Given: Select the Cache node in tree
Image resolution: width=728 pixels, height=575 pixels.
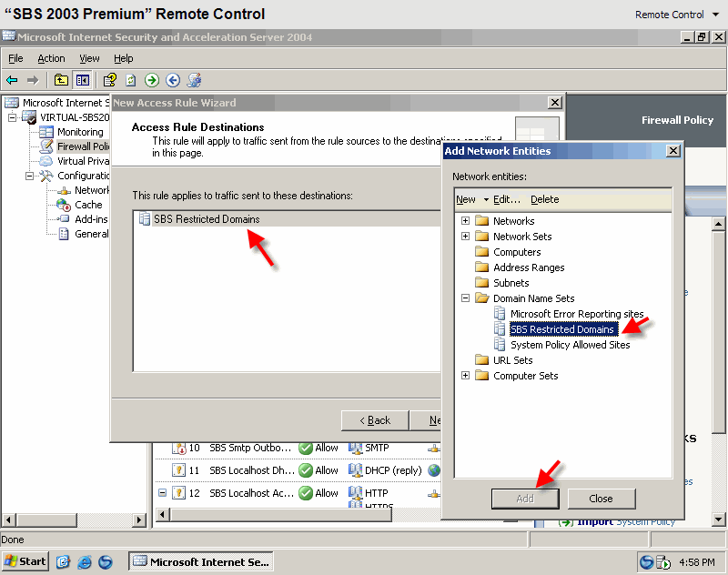Looking at the screenshot, I should [x=88, y=205].
